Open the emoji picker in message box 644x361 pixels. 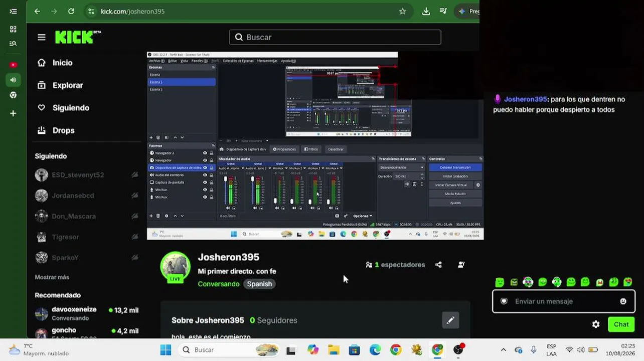coord(623,301)
